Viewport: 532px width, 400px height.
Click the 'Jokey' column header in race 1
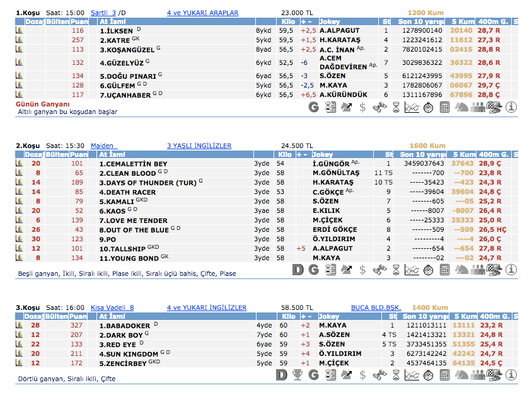[330, 21]
